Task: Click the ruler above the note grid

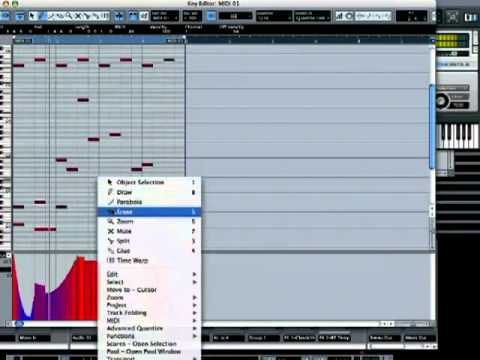Action: coord(223,41)
